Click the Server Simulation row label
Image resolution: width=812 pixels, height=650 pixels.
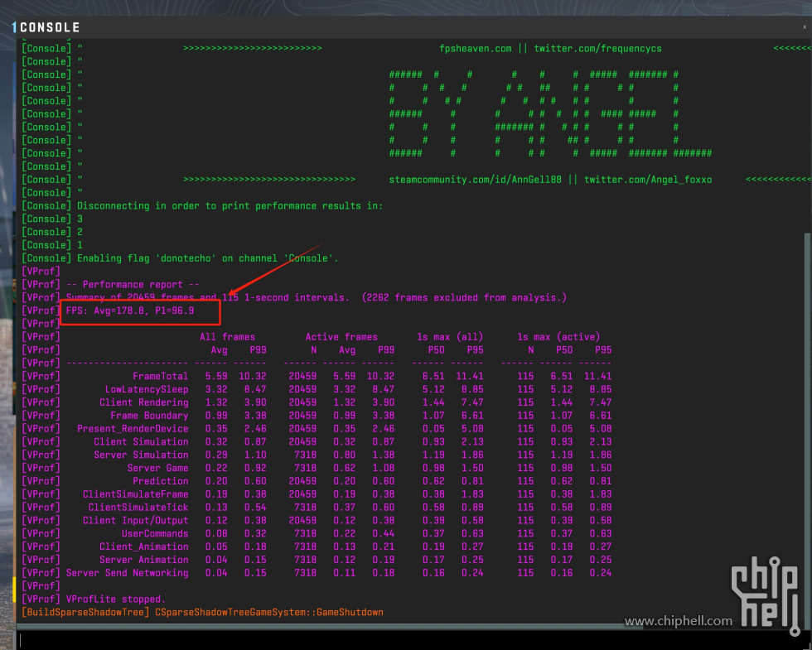pos(141,455)
